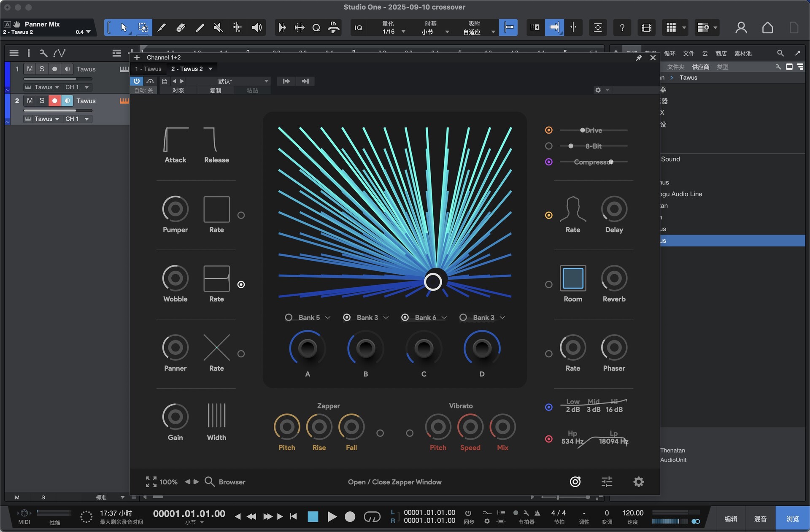The width and height of the screenshot is (810, 532).
Task: Disable Bank 3 oscillator B radio
Action: pyautogui.click(x=347, y=317)
